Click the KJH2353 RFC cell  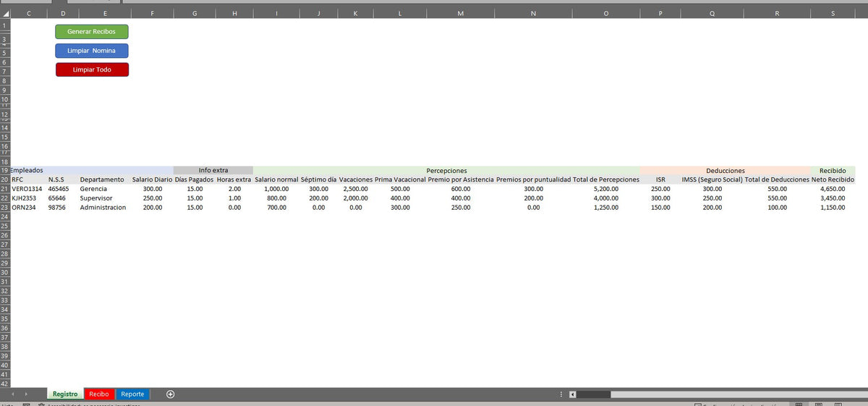(x=28, y=198)
